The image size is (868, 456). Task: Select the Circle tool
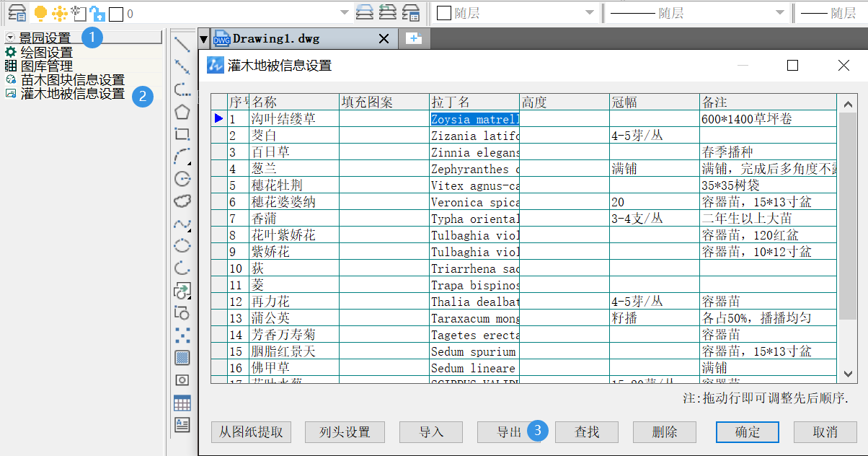coord(182,179)
